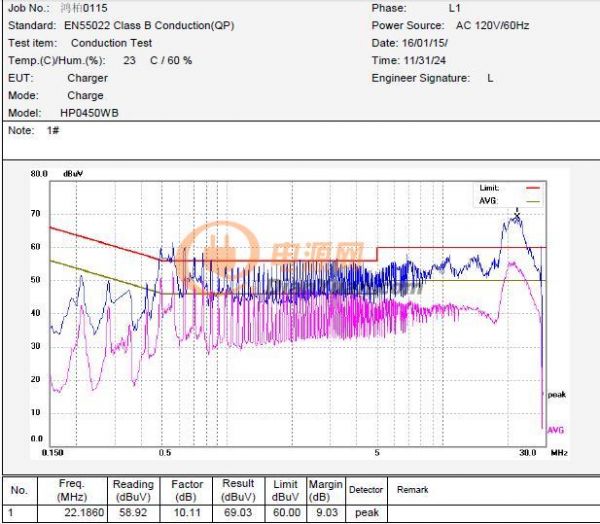The image size is (600, 524).
Task: Click the limit cell 60.00
Action: pos(287,513)
